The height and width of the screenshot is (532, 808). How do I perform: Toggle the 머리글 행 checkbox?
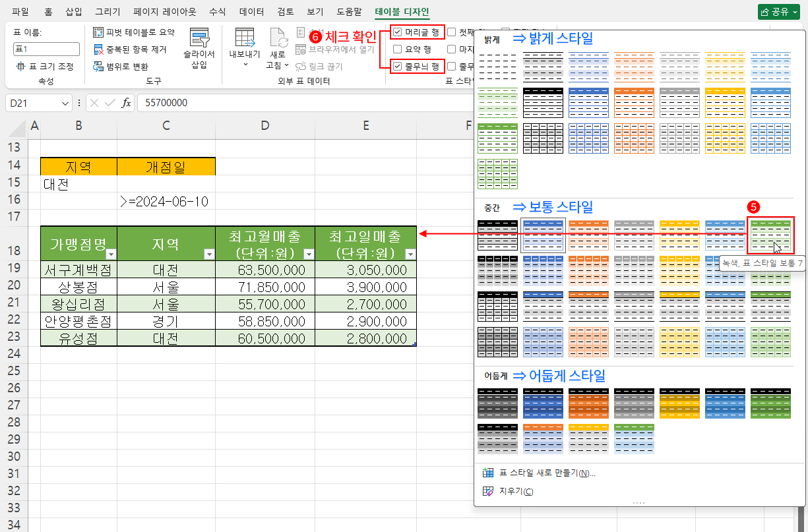pyautogui.click(x=397, y=32)
